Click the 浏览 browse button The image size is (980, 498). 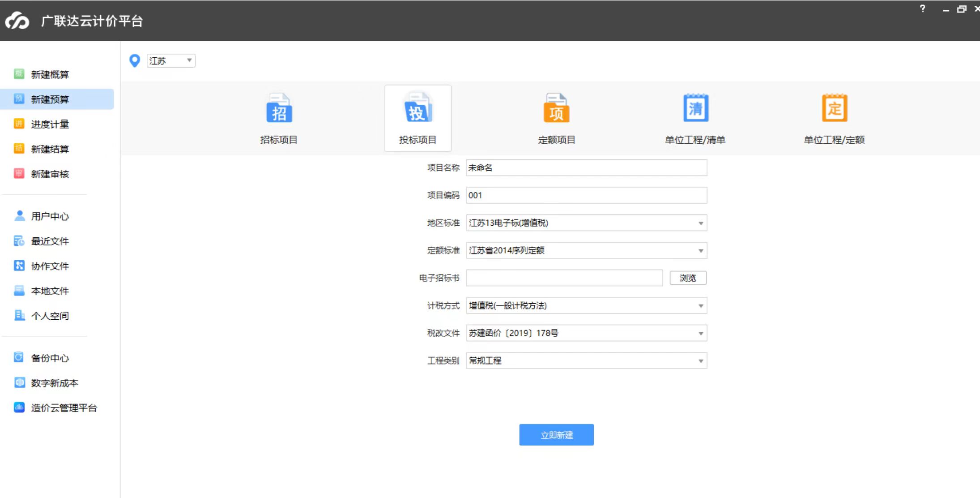click(x=688, y=278)
